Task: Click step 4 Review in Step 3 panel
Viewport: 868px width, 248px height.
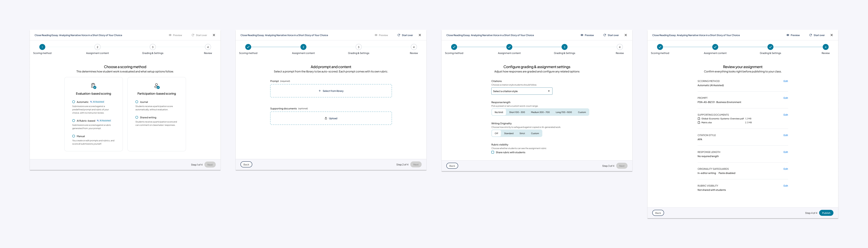Action: point(620,47)
